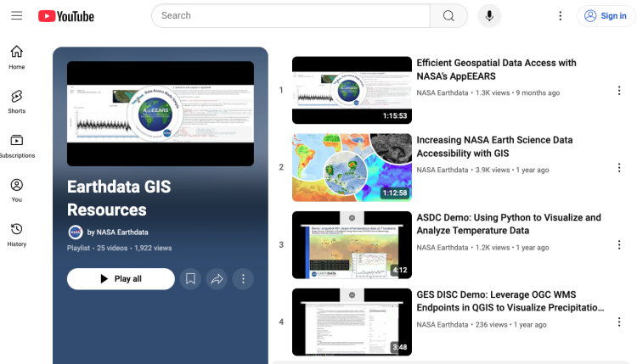
Task: Click the YouTube logo
Action: click(x=66, y=16)
